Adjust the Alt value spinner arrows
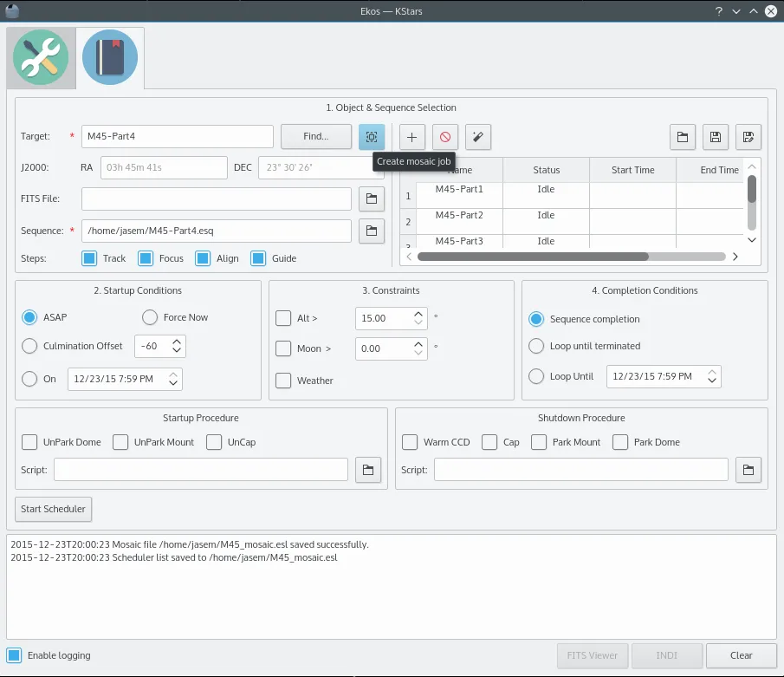Screen dimensions: 784x677 pos(418,318)
